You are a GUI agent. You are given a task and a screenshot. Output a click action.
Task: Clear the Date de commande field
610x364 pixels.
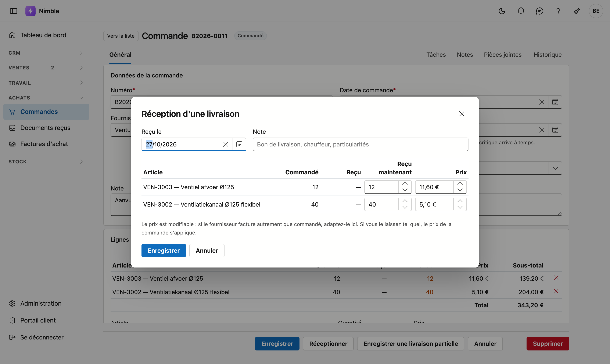click(x=542, y=102)
